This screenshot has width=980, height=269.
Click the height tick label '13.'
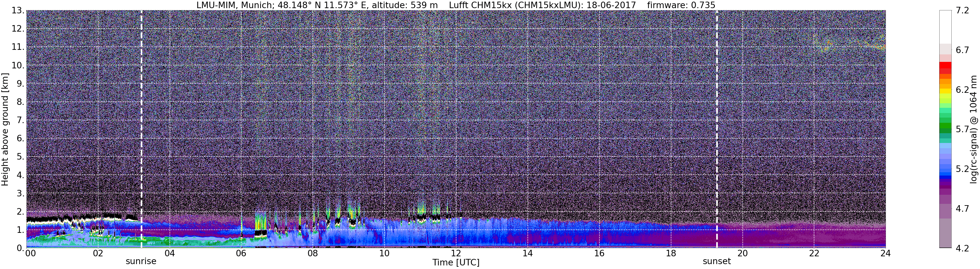[18, 11]
